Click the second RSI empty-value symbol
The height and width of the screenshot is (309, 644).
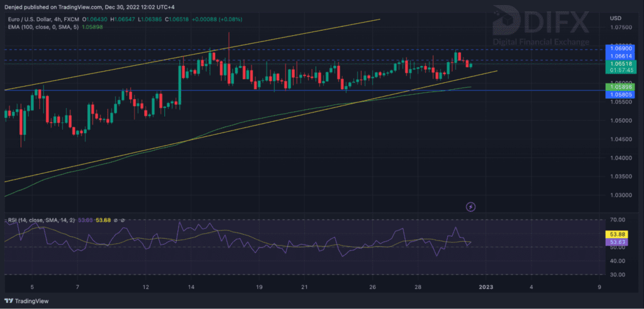pyautogui.click(x=122, y=220)
